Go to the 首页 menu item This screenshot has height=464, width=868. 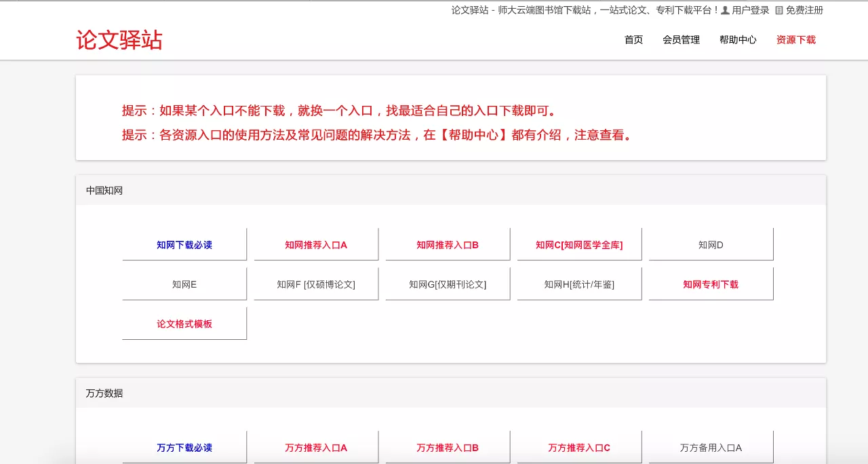coord(633,40)
